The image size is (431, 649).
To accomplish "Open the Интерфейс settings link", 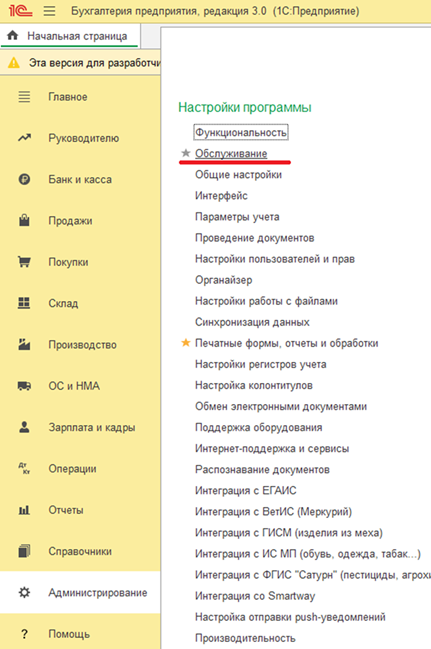I will click(x=222, y=196).
